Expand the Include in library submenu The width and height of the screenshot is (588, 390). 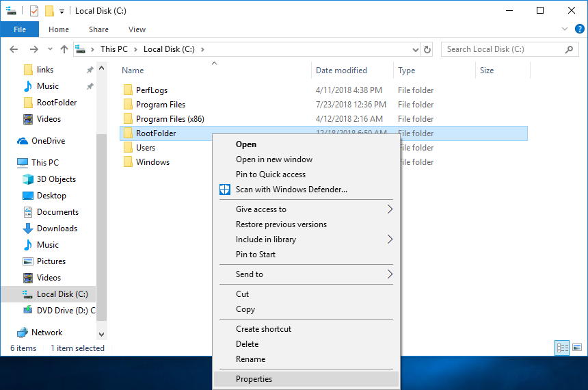pyautogui.click(x=306, y=239)
